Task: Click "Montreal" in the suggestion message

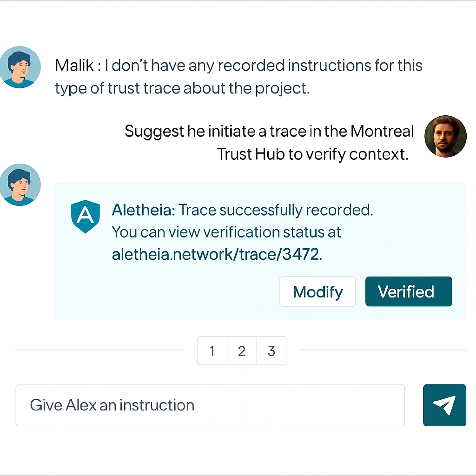Action: pyautogui.click(x=382, y=131)
